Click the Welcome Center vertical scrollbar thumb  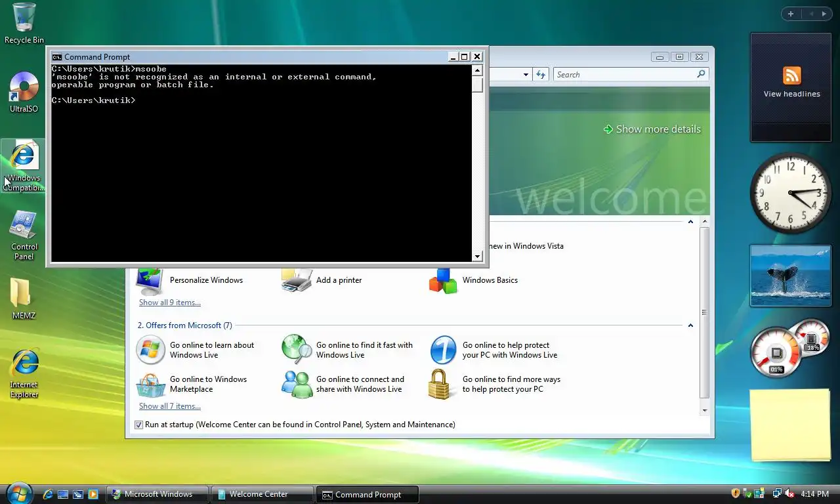705,312
